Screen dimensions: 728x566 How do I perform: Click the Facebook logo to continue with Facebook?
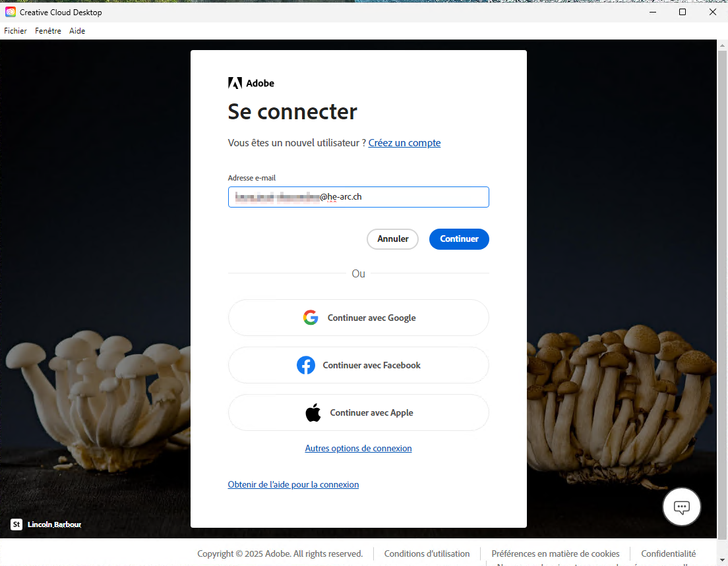click(306, 365)
